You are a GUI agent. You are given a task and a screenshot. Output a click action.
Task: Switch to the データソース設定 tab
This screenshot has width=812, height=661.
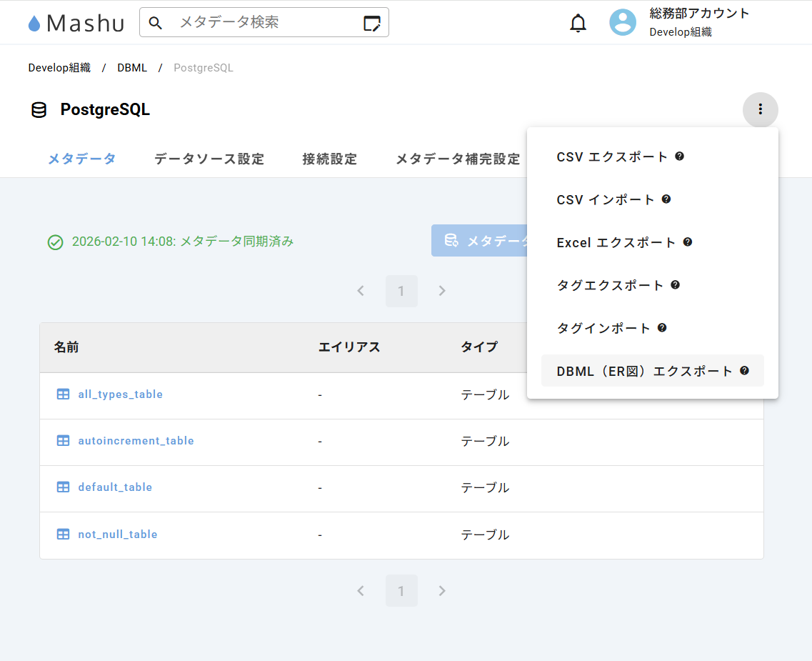[209, 159]
